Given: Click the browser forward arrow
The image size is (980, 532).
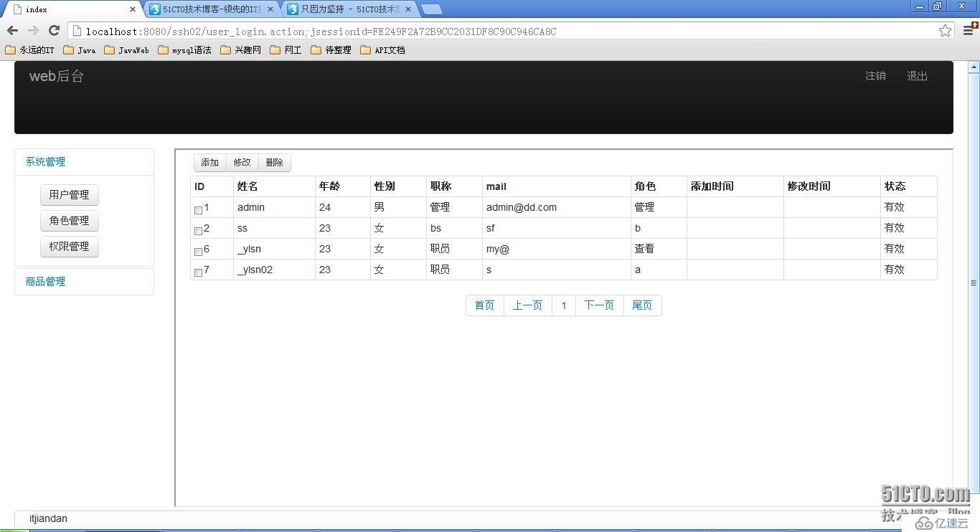Looking at the screenshot, I should coord(33,30).
